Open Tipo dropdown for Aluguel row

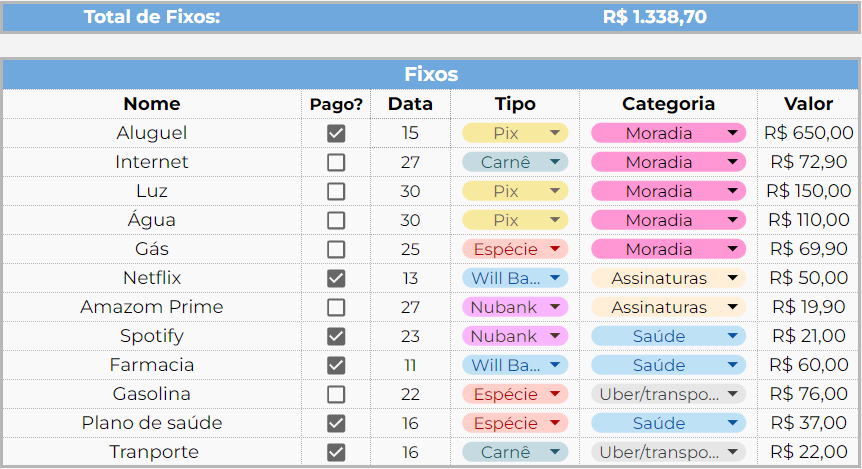[555, 133]
